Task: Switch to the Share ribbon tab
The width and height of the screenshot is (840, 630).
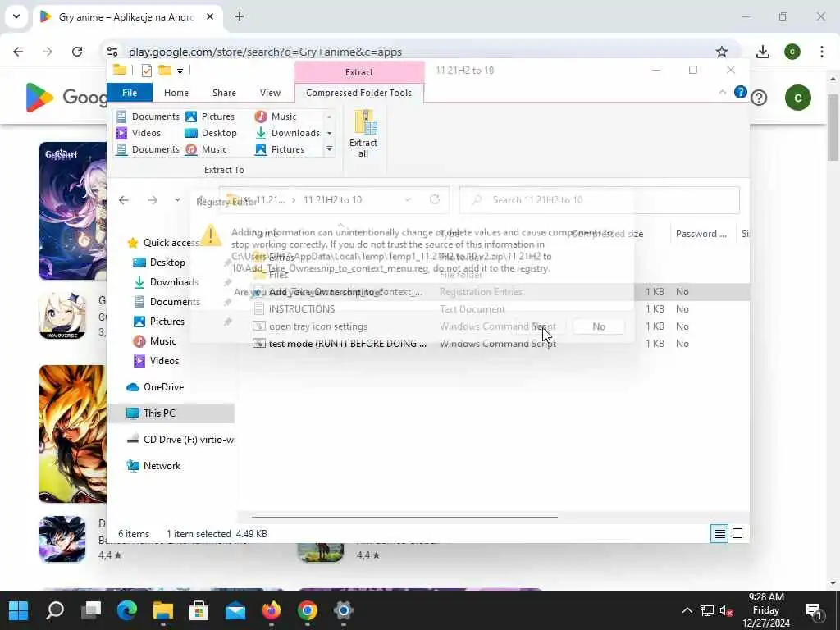Action: [x=224, y=93]
